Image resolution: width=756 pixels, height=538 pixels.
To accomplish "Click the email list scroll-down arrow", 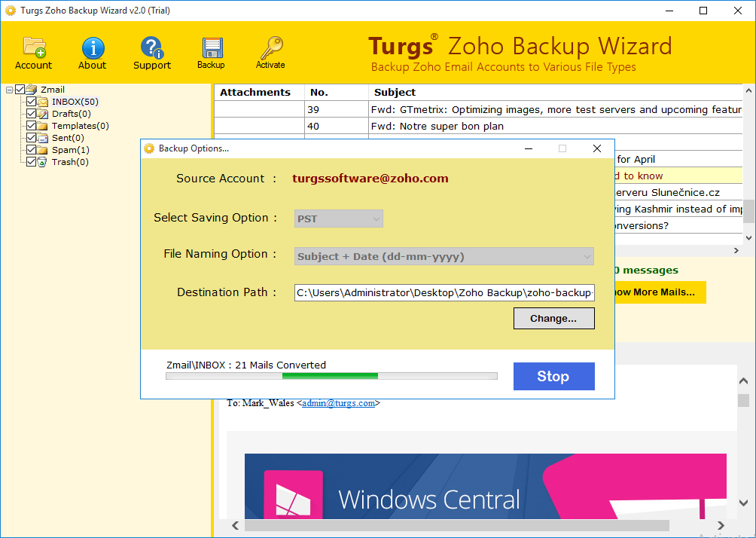I will [x=748, y=237].
